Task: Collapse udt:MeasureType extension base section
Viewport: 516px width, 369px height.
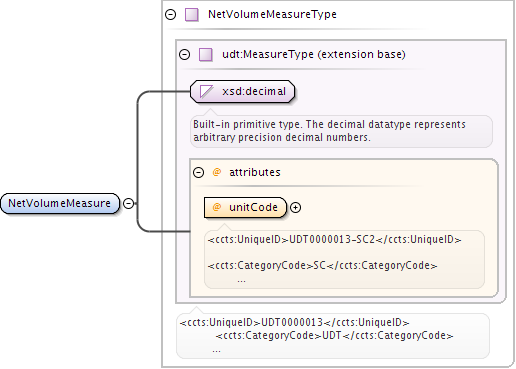Action: coord(184,54)
